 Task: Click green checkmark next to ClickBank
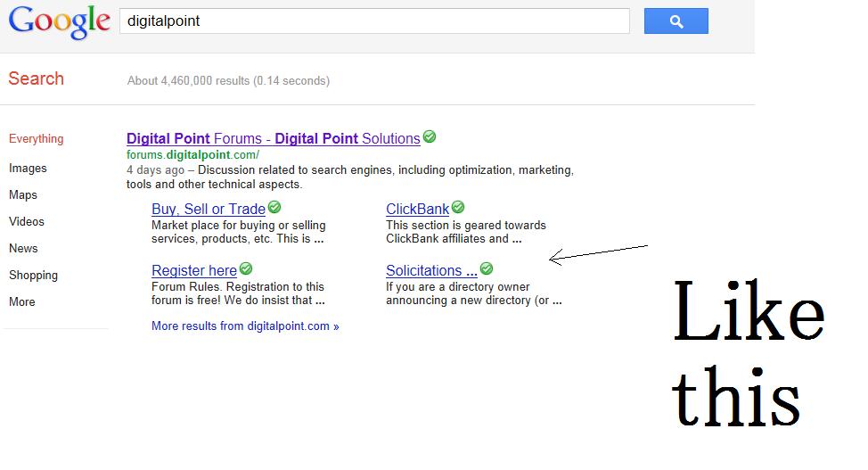click(x=458, y=207)
